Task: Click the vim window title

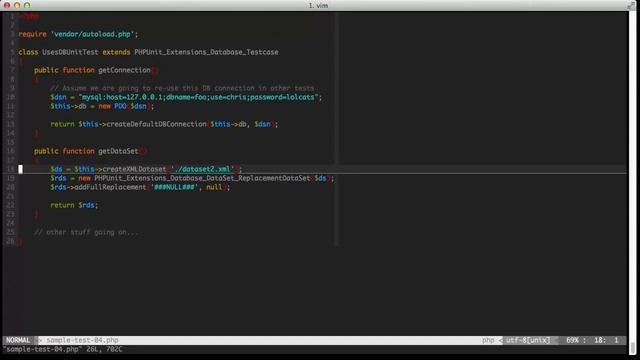Action: 318,6
